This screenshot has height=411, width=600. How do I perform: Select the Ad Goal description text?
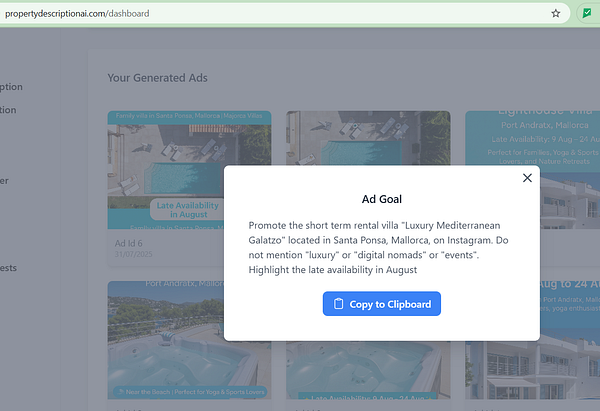point(378,248)
